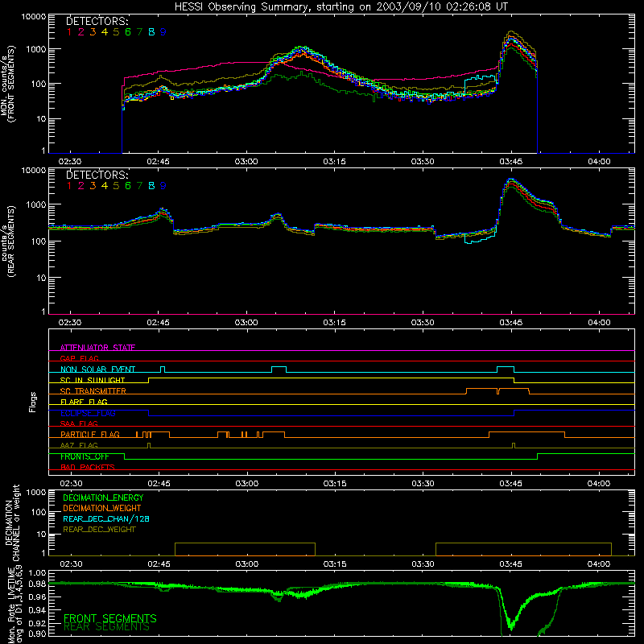The width and height of the screenshot is (644, 644).
Task: Click the SC_IN_SUNLIGHT flag label
Action: click(93, 380)
